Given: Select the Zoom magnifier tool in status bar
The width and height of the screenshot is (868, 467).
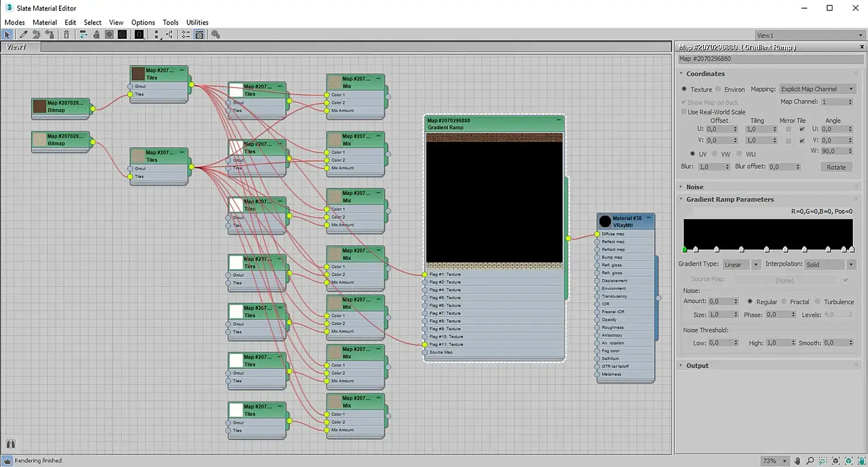Looking at the screenshot, I should pyautogui.click(x=810, y=461).
